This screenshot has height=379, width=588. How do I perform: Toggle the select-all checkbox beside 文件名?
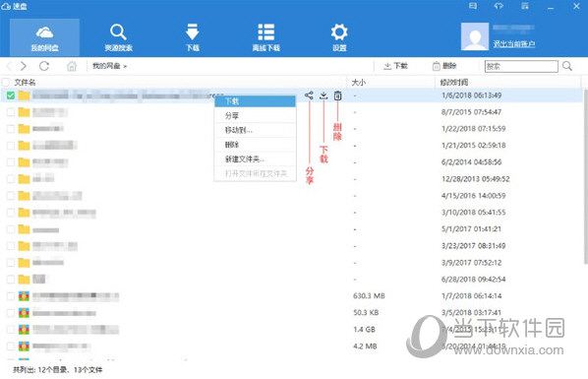(x=6, y=82)
